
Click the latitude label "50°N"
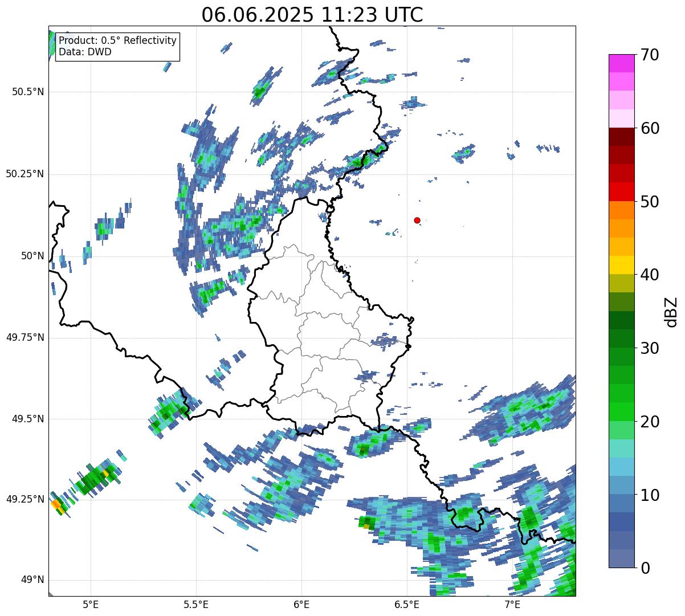point(32,256)
